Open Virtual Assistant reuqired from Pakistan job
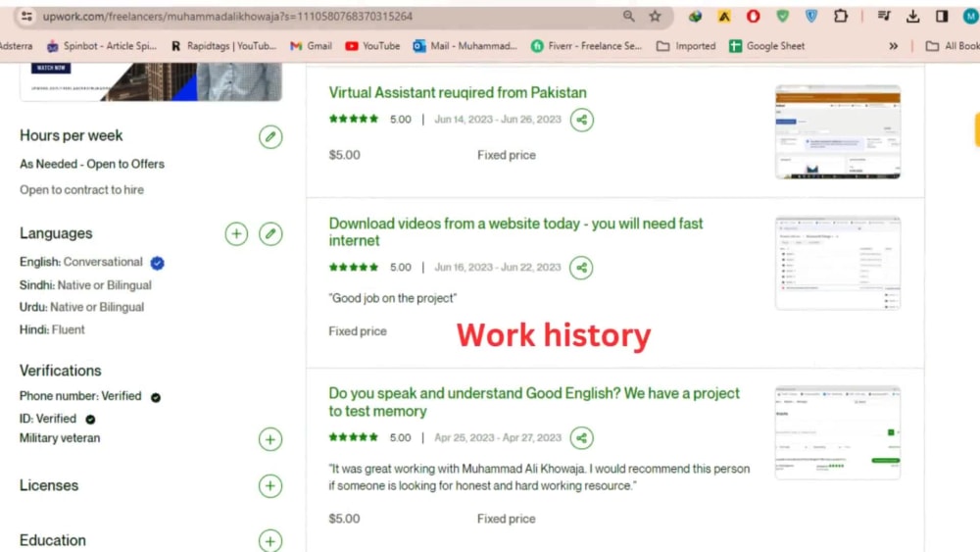Image resolution: width=980 pixels, height=552 pixels. click(458, 92)
